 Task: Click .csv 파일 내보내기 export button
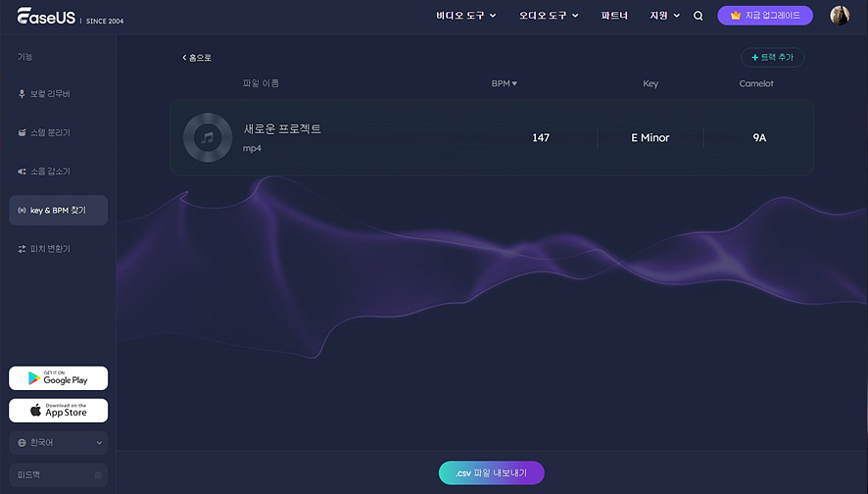pyautogui.click(x=491, y=472)
